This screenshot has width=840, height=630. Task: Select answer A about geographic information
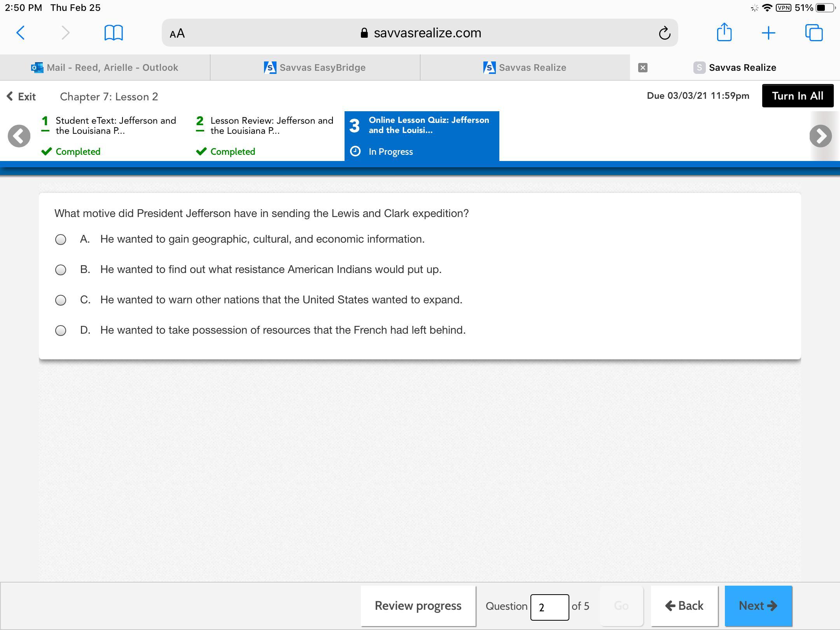click(x=61, y=240)
